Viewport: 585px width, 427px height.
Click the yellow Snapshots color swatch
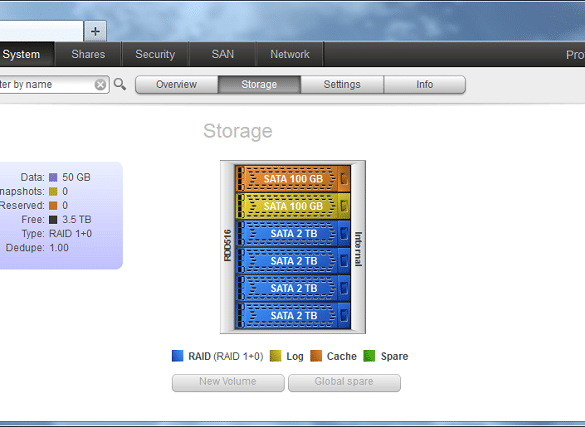tap(53, 192)
